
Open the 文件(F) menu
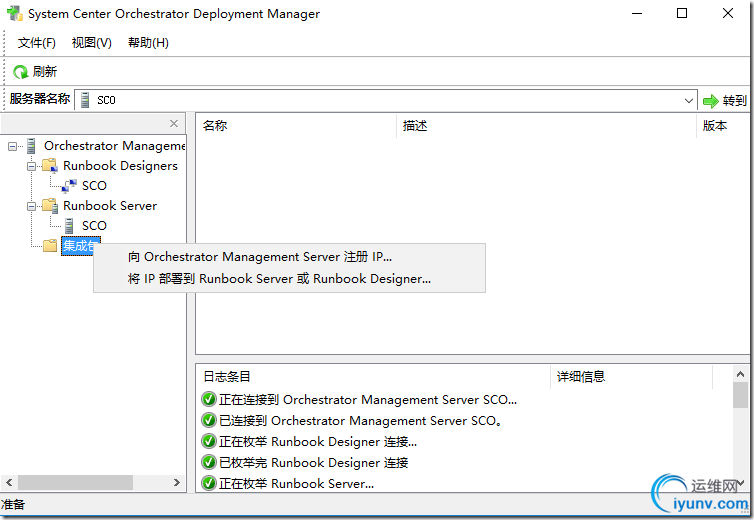(x=37, y=43)
